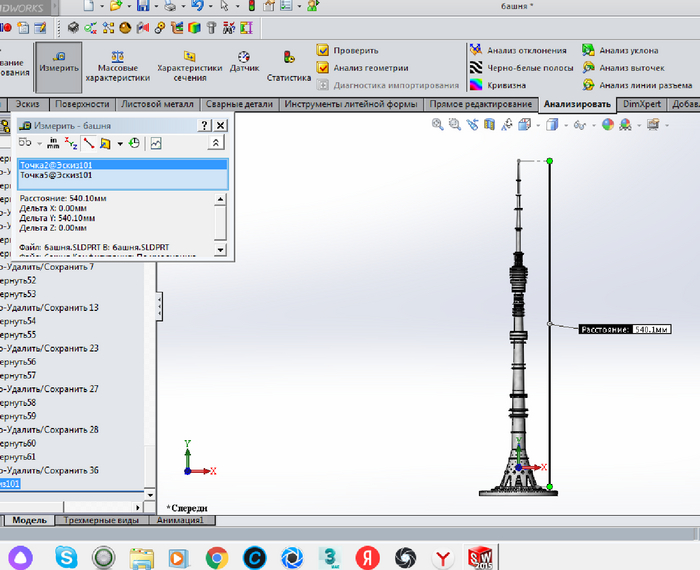This screenshot has width=700, height=570.
Task: Open Массовые характеристики mass properties tool
Action: tap(117, 65)
